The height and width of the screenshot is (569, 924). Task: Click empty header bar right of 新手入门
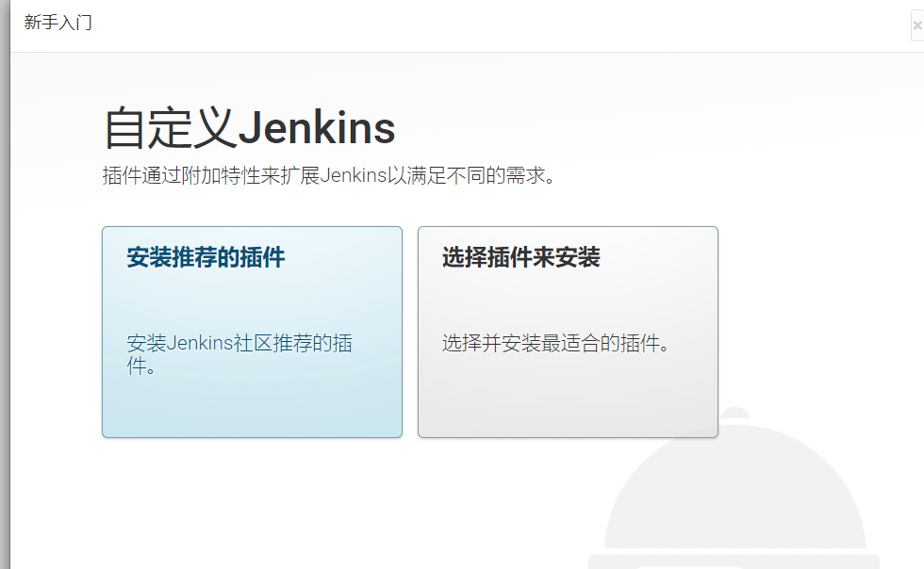coord(501,25)
